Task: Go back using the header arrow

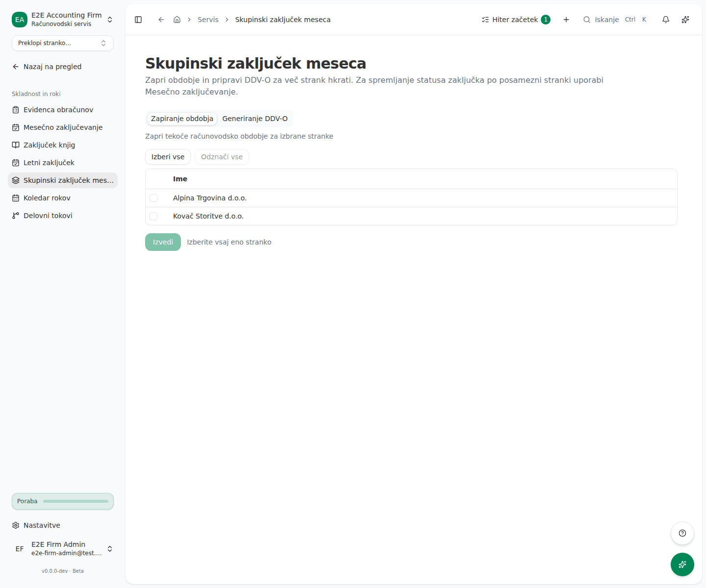Action: (x=161, y=20)
